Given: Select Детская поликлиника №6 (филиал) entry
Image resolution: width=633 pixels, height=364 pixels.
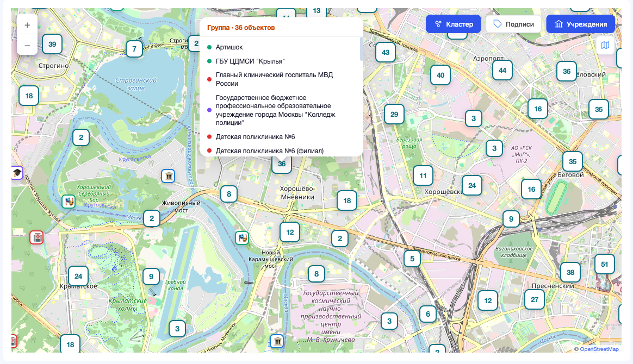Looking at the screenshot, I should 270,150.
